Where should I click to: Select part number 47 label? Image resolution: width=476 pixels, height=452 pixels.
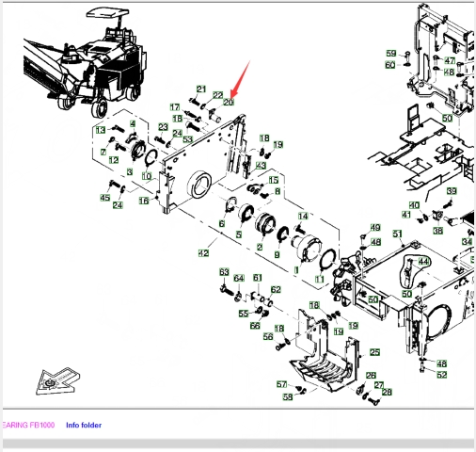450,60
